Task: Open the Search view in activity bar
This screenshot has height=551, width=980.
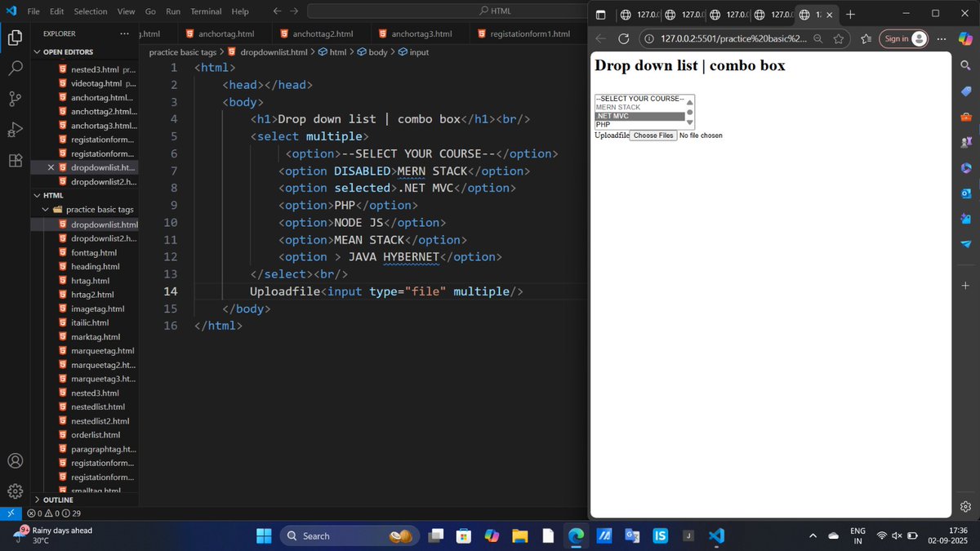Action: click(15, 69)
